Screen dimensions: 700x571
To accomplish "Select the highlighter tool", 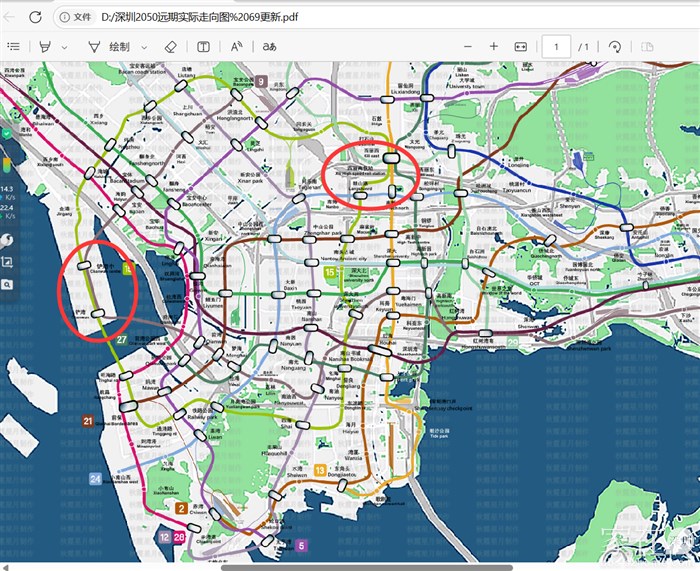I will 45,47.
